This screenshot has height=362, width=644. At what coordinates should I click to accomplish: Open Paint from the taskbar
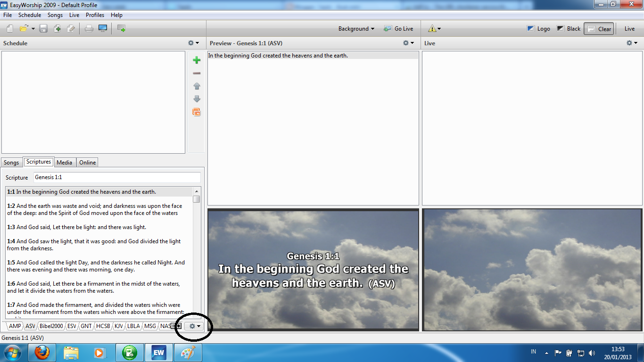(188, 353)
